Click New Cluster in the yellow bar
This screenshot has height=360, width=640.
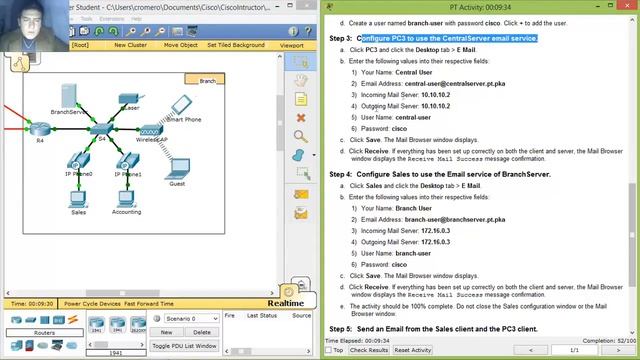[x=130, y=45]
